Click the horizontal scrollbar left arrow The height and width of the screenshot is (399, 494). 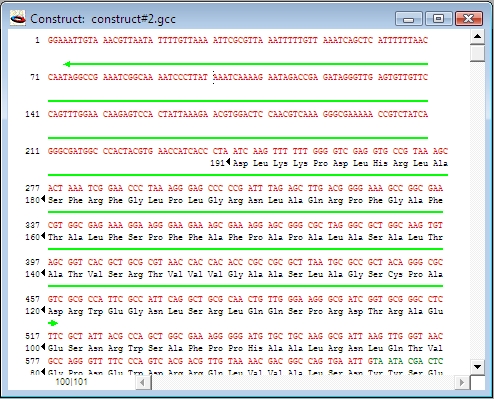[x=143, y=382]
